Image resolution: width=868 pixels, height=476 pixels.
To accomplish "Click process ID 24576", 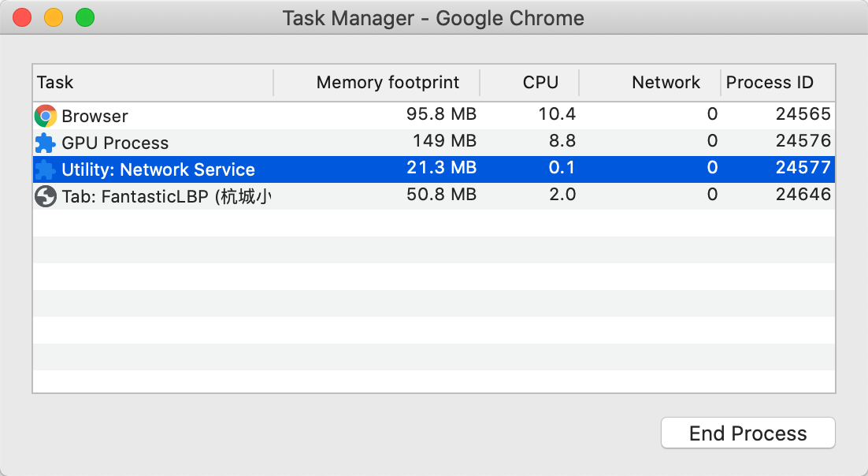I will [803, 141].
